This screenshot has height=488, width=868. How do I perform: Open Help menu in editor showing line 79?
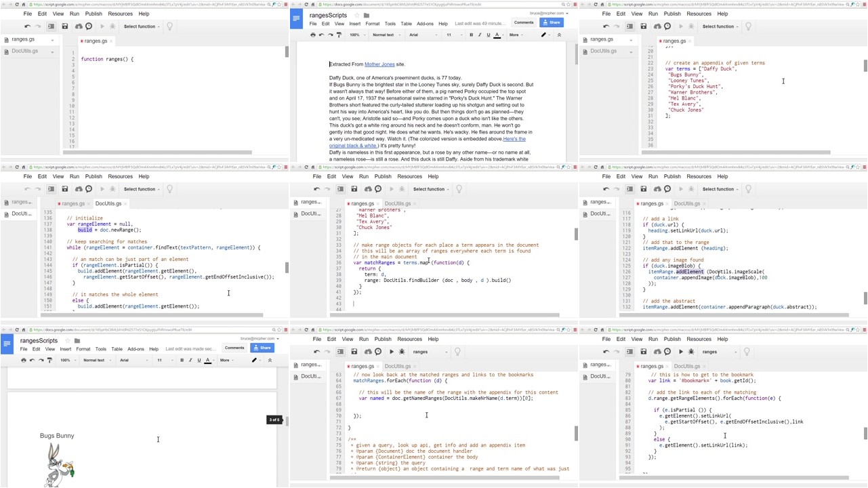(722, 339)
